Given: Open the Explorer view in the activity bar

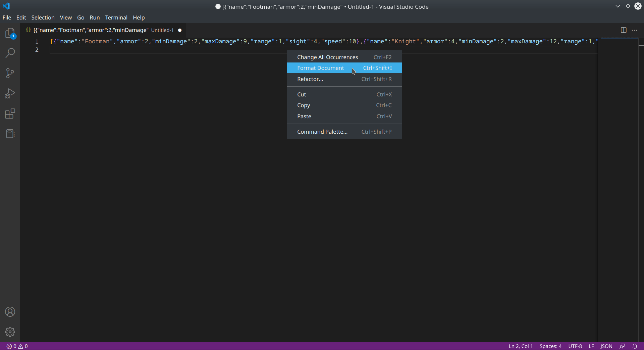Looking at the screenshot, I should click(10, 33).
